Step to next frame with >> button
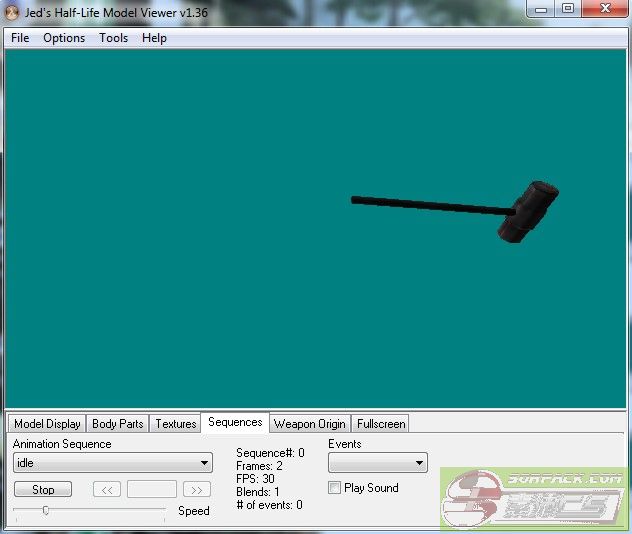 (x=197, y=490)
